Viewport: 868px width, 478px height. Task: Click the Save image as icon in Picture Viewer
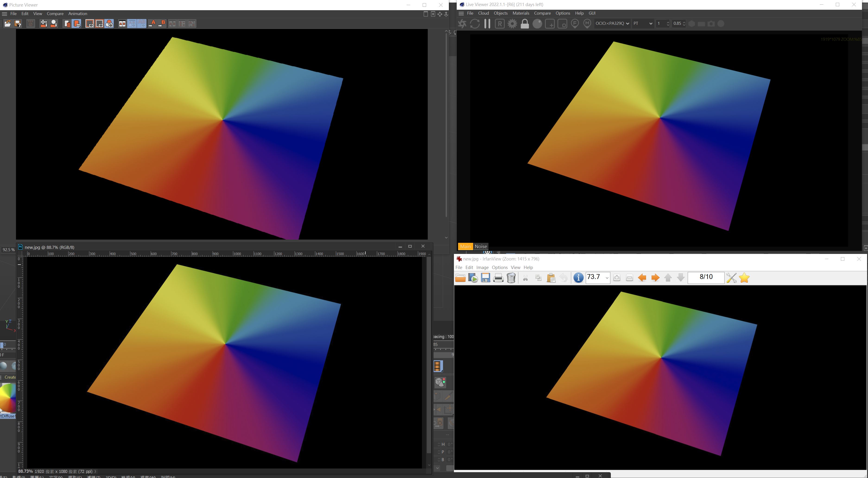point(18,24)
